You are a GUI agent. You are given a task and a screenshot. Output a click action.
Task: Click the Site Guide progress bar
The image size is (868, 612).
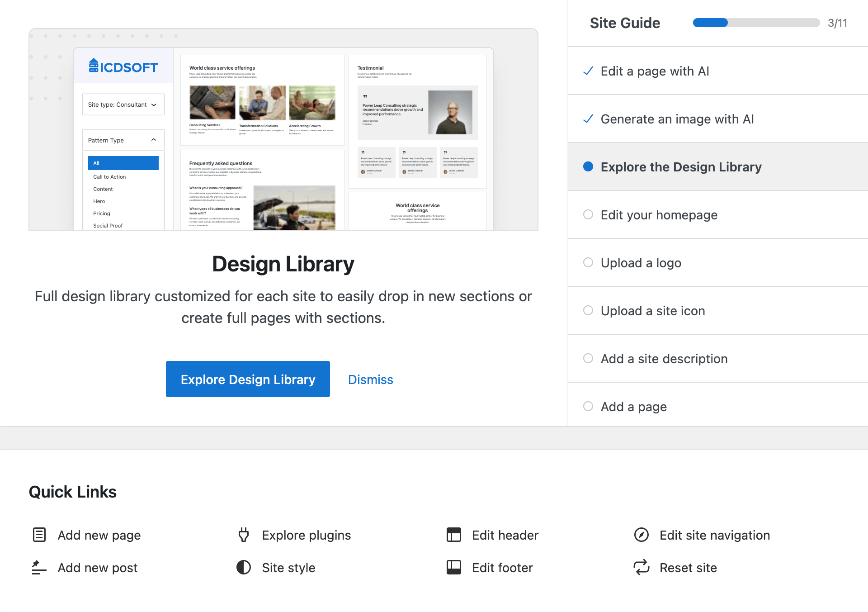tap(756, 23)
